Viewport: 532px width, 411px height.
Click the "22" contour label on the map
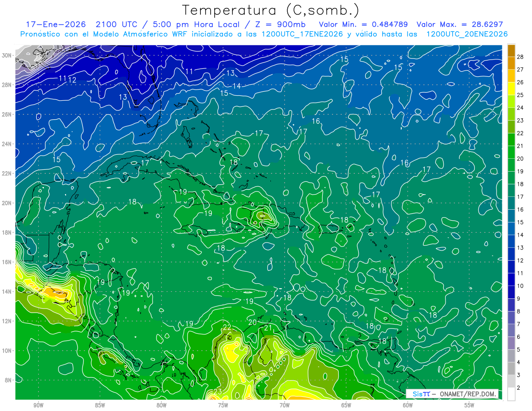[227, 327]
